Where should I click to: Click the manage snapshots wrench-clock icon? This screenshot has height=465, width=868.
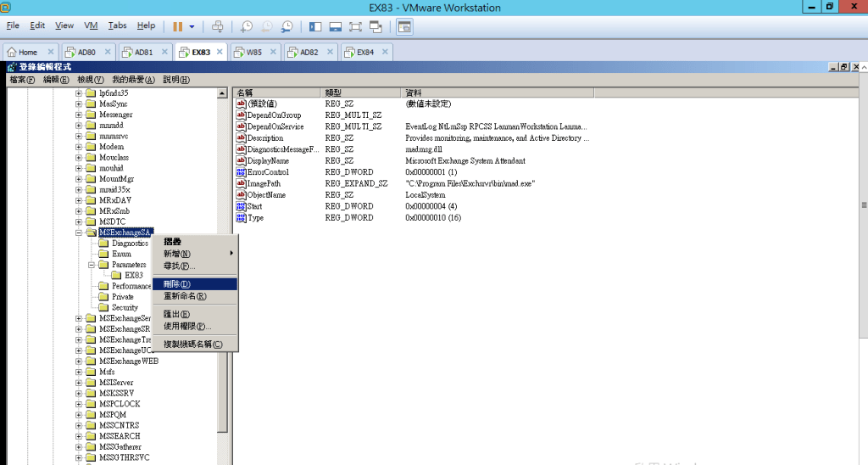287,26
